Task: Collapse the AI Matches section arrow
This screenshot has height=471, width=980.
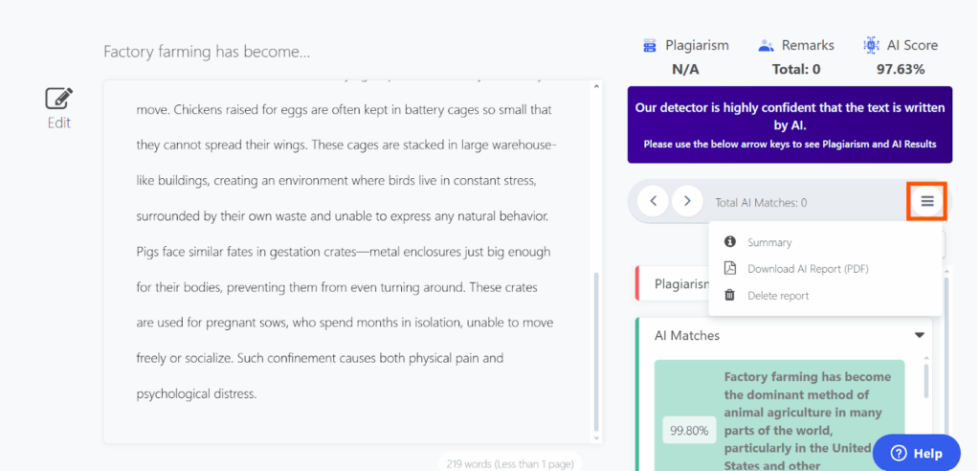Action: tap(920, 335)
